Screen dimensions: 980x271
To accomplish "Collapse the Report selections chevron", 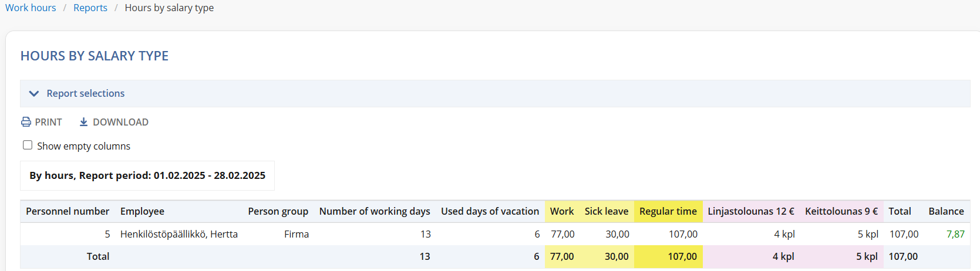I will (x=34, y=94).
